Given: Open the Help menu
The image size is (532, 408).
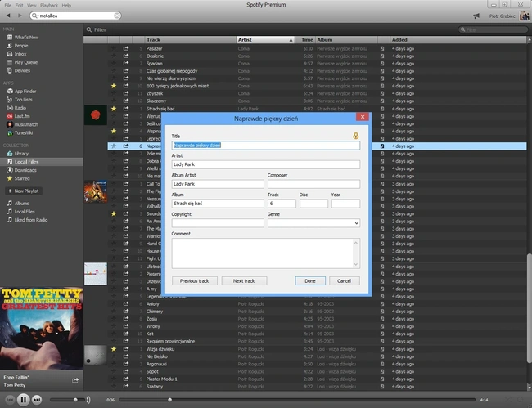Looking at the screenshot, I should click(x=66, y=6).
